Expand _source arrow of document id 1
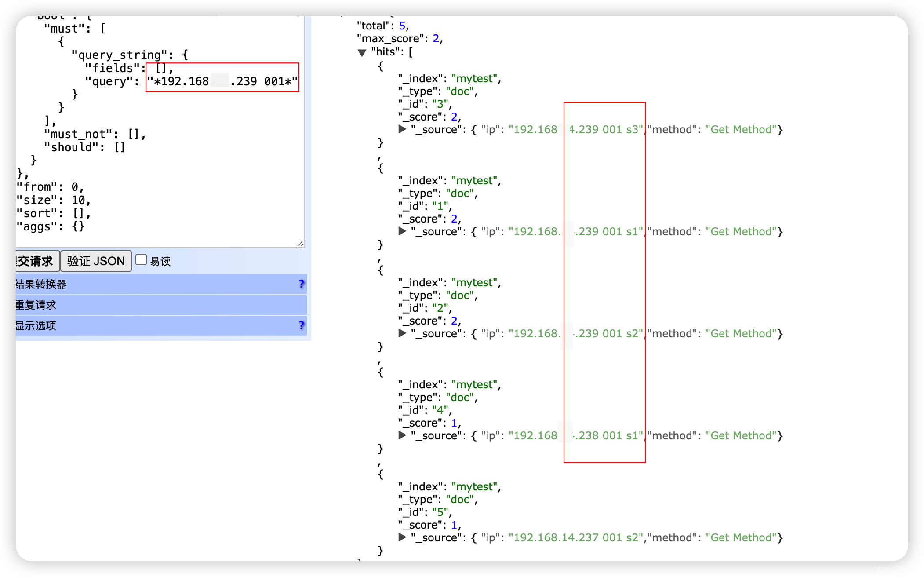Viewport: 924px width, 577px height. pyautogui.click(x=402, y=231)
